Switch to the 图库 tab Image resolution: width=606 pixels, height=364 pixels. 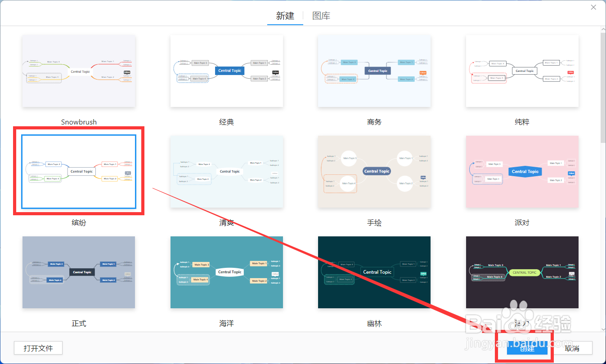click(x=321, y=16)
